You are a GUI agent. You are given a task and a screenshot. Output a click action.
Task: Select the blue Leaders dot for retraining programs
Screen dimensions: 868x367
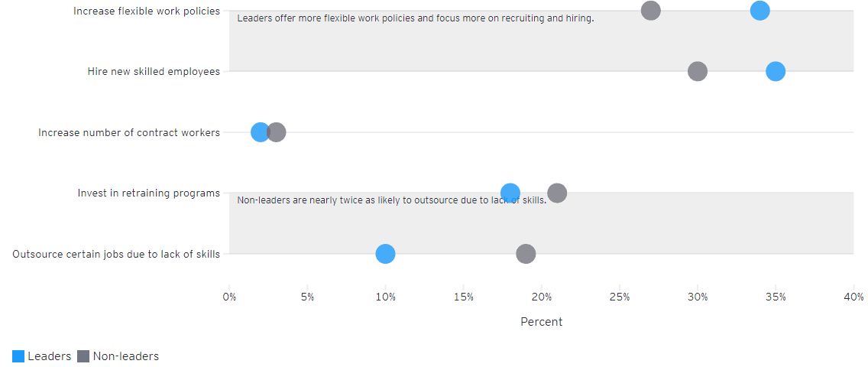click(510, 193)
